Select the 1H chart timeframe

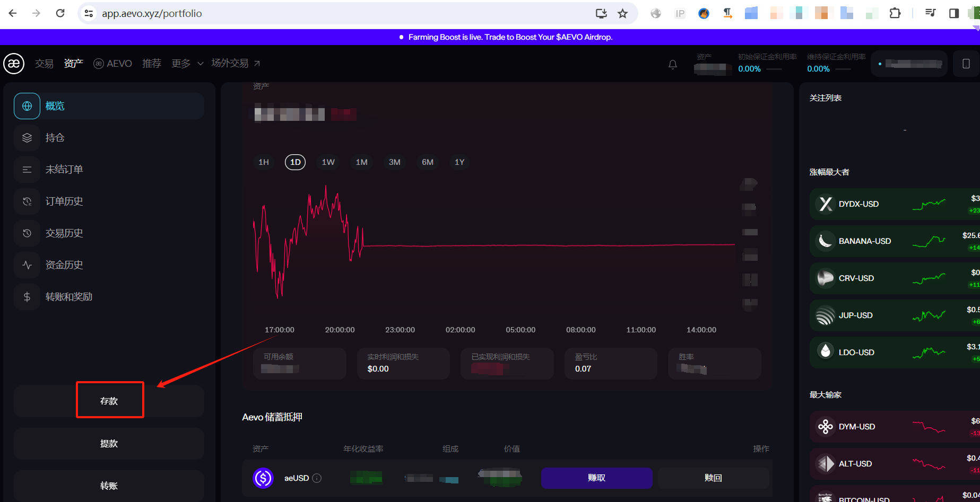[264, 162]
